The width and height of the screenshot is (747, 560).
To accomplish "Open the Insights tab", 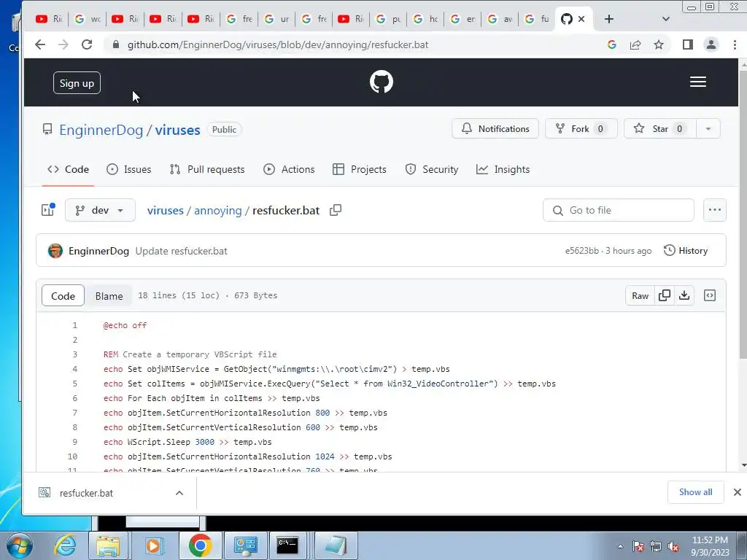I will point(503,169).
